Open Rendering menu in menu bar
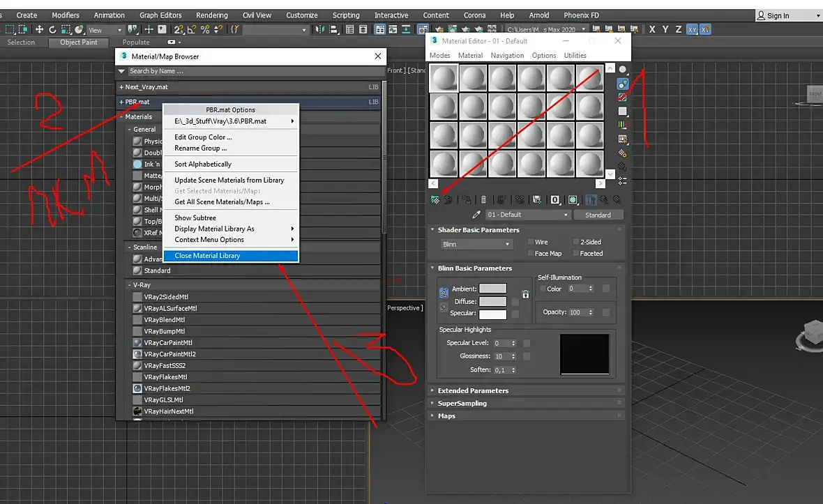 coord(211,15)
